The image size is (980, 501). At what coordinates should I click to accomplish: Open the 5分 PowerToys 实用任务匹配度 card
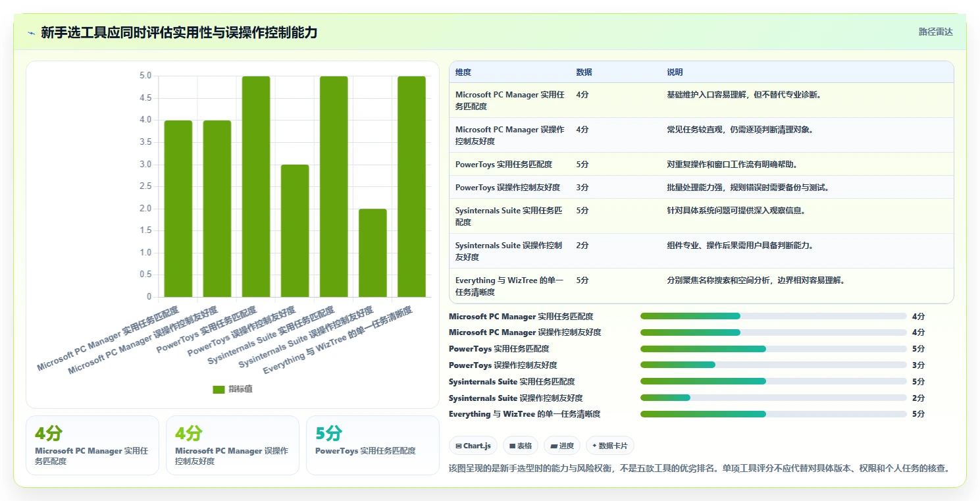coord(373,445)
